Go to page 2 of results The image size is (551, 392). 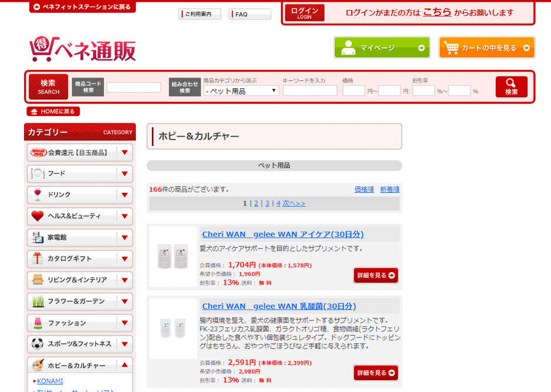[x=256, y=203]
